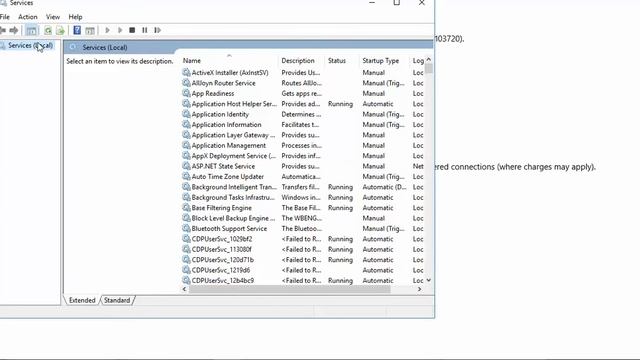Open Help via the blue question-mark icon
Screen dimensions: 640x360
point(77,30)
